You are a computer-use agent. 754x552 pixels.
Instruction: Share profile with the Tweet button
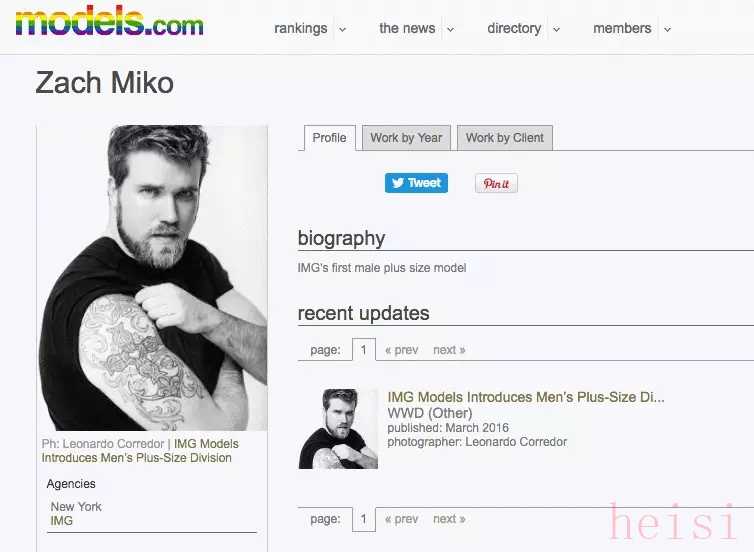pos(416,183)
